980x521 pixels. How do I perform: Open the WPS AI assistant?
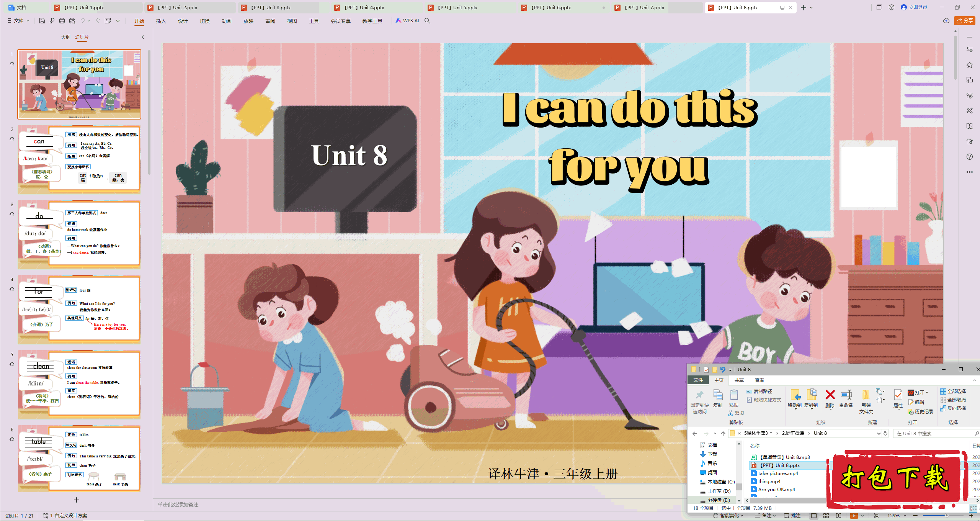coord(407,21)
